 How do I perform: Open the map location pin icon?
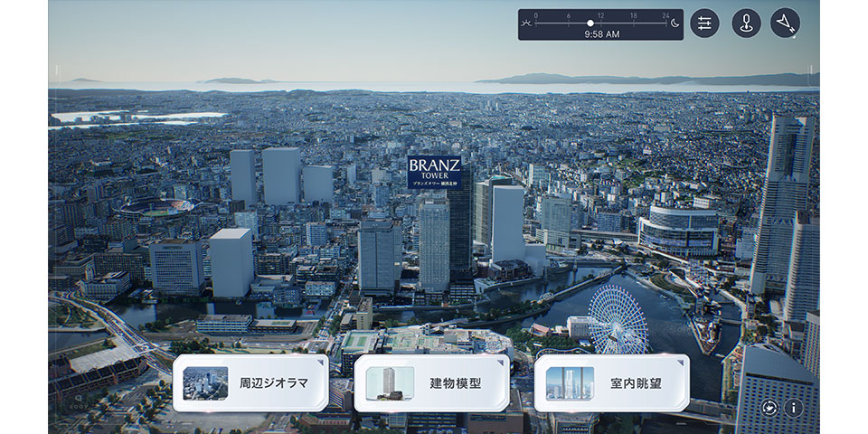click(746, 24)
